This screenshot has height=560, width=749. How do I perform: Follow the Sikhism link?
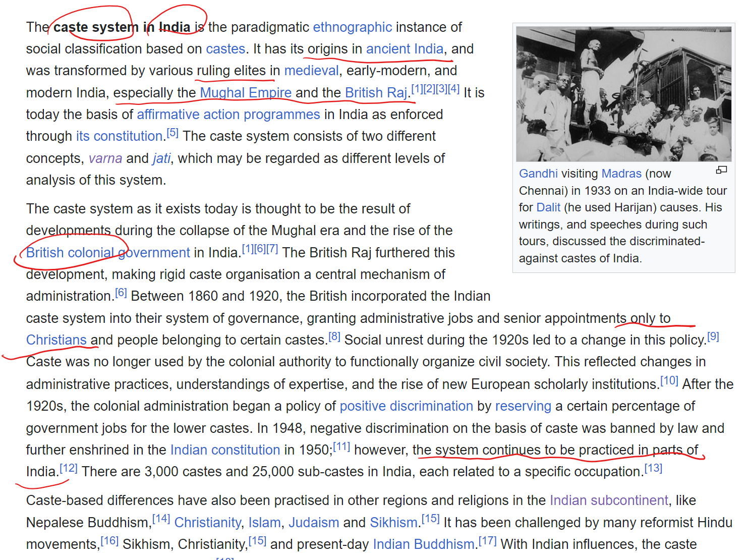click(x=393, y=523)
